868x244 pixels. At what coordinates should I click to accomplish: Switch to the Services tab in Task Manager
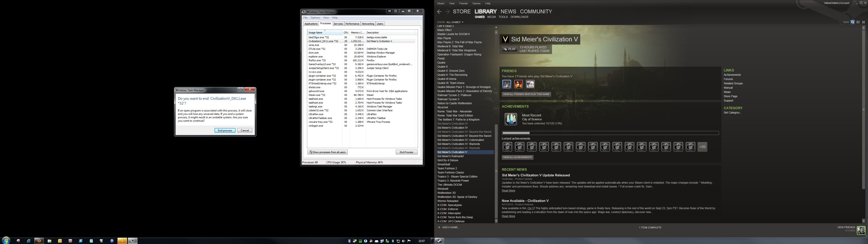tap(338, 24)
